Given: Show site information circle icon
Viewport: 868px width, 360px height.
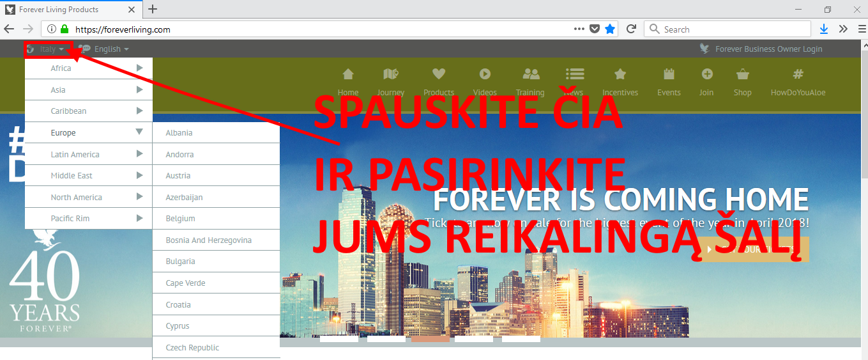Looking at the screenshot, I should (x=52, y=29).
